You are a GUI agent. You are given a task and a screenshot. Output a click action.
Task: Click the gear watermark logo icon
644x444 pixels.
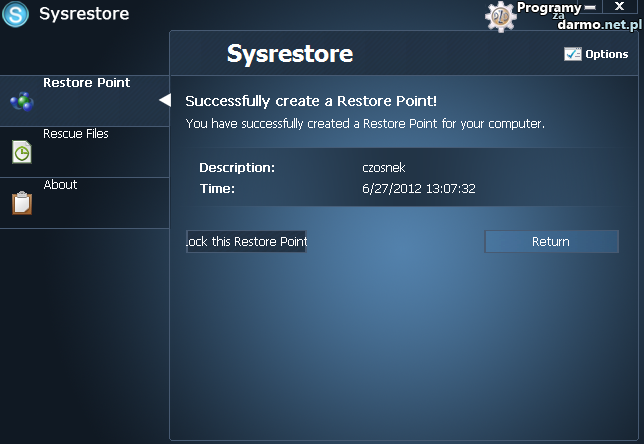pos(499,17)
